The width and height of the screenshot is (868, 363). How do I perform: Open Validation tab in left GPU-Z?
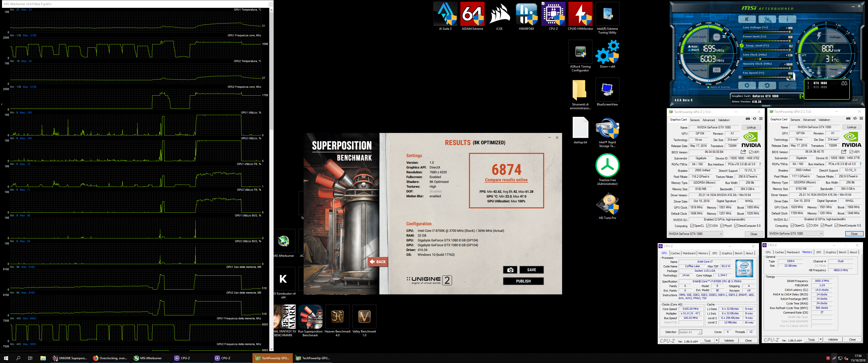pyautogui.click(x=723, y=120)
